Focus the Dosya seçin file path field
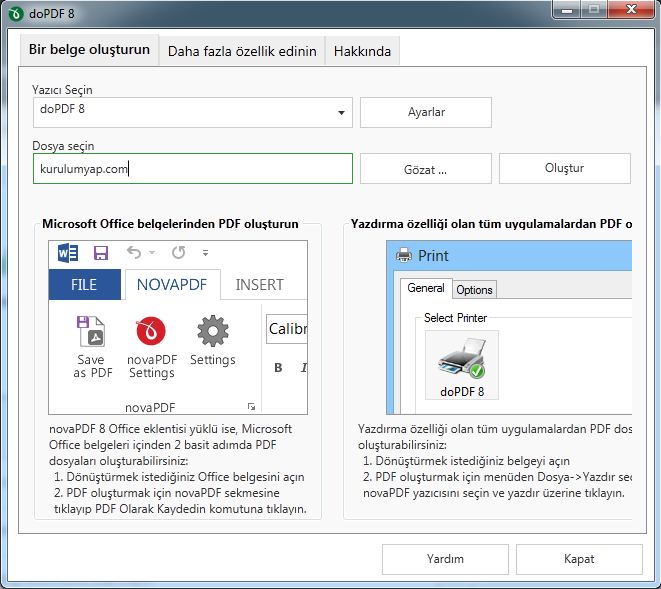Image resolution: width=661 pixels, height=589 pixels. tap(193, 169)
